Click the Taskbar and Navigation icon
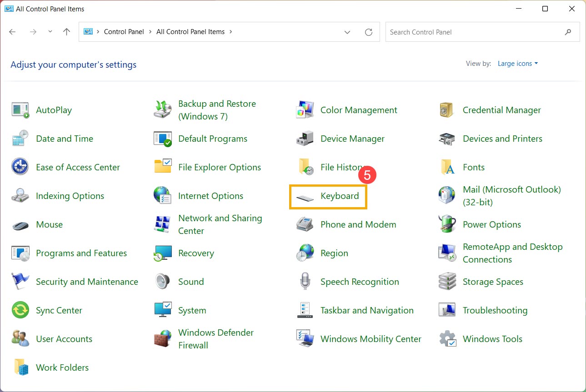Image resolution: width=586 pixels, height=392 pixels. pyautogui.click(x=305, y=310)
